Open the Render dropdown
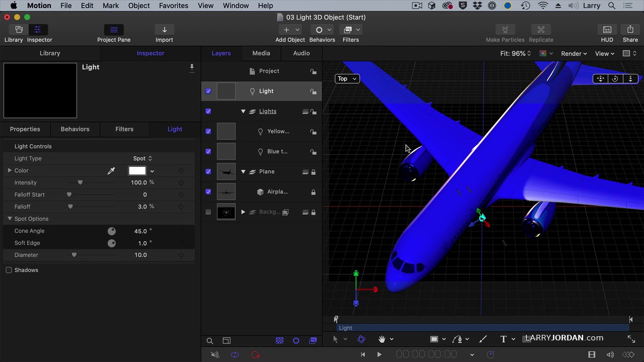The image size is (644, 362). [x=574, y=53]
